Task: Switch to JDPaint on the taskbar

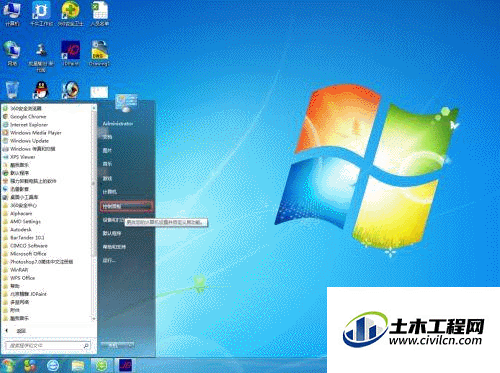Action: coord(125,365)
